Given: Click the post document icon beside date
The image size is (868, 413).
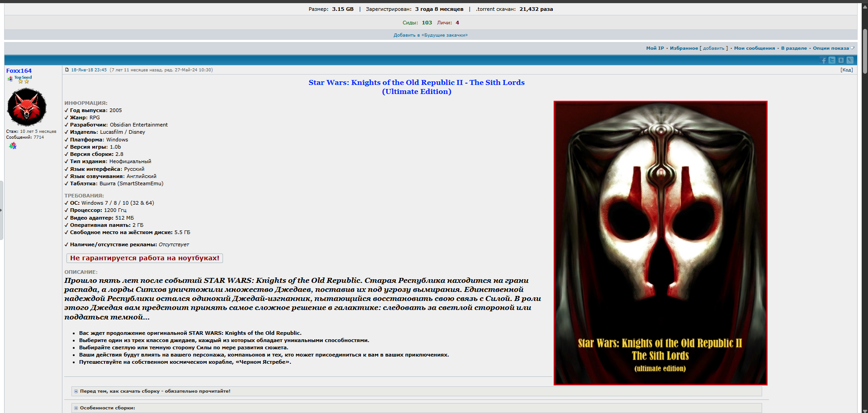Looking at the screenshot, I should pyautogui.click(x=67, y=70).
